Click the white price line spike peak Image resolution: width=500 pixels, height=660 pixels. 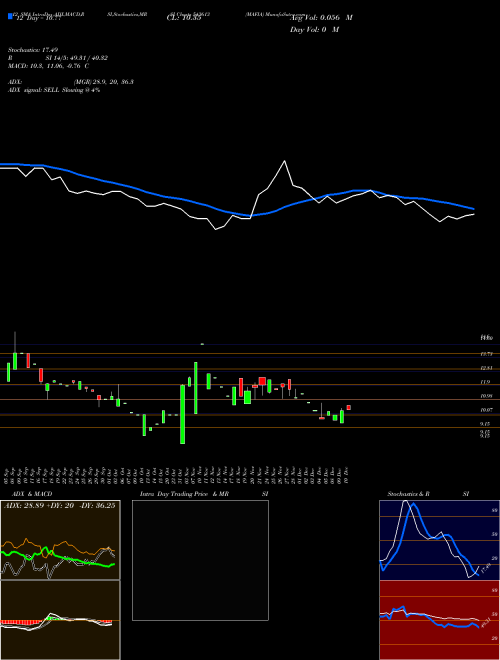[285, 161]
